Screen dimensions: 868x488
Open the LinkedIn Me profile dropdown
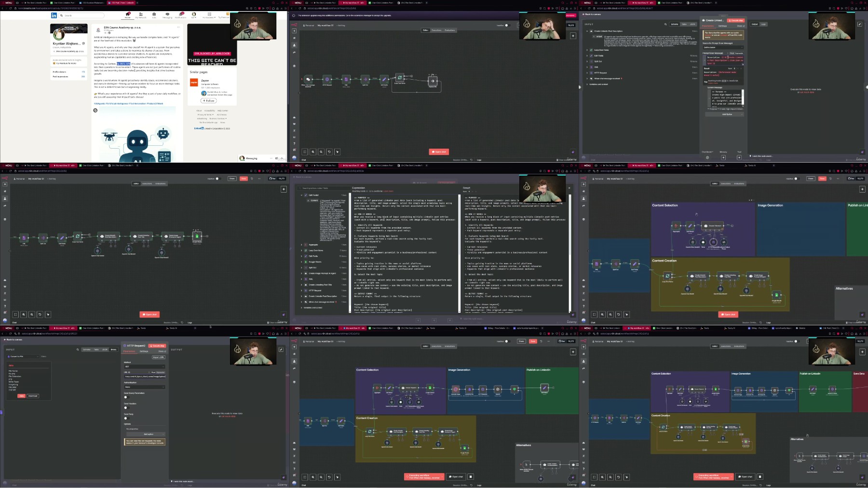[194, 16]
